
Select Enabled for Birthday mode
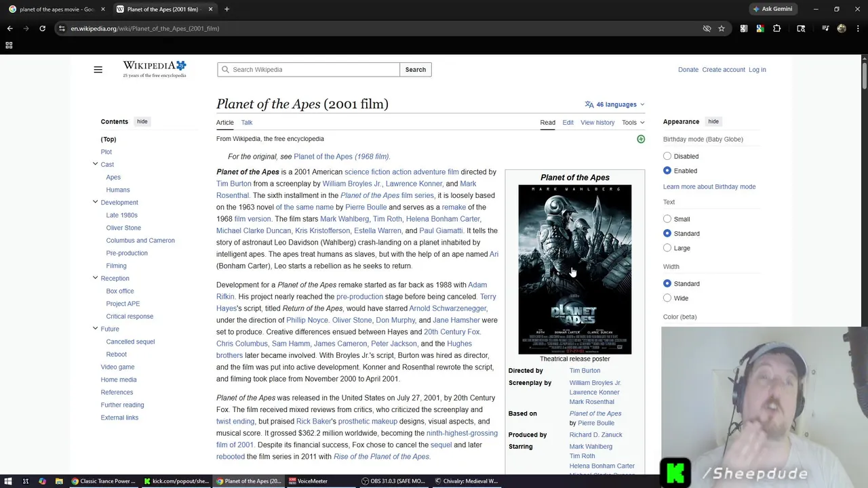tap(667, 171)
